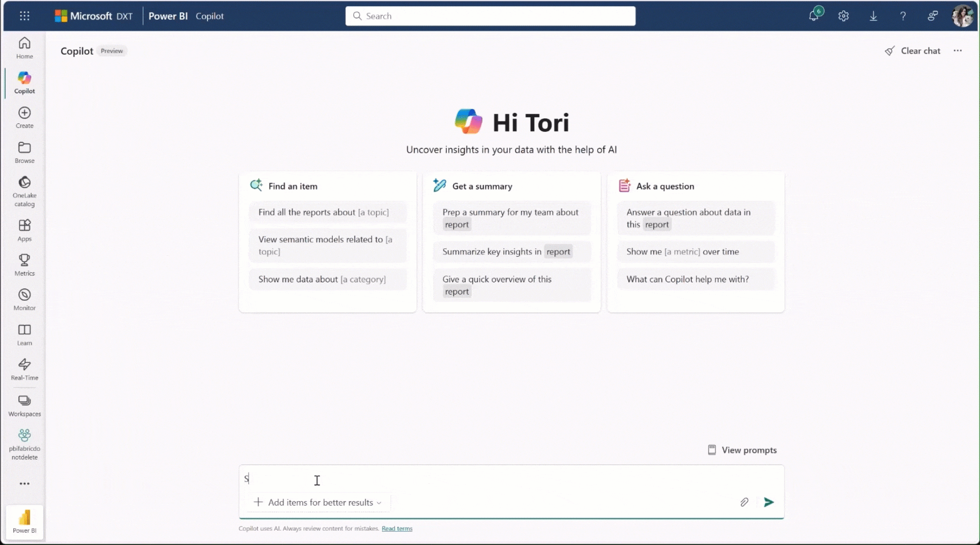Click the Hi Tori greeting text
Viewport: 980px width, 545px height.
(x=530, y=122)
